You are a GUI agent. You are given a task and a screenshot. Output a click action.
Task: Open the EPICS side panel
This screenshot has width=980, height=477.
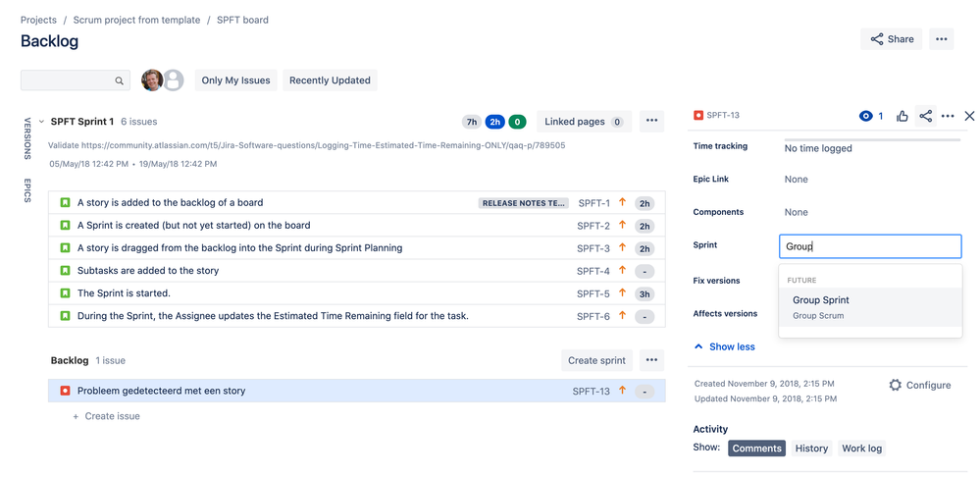coord(27,190)
